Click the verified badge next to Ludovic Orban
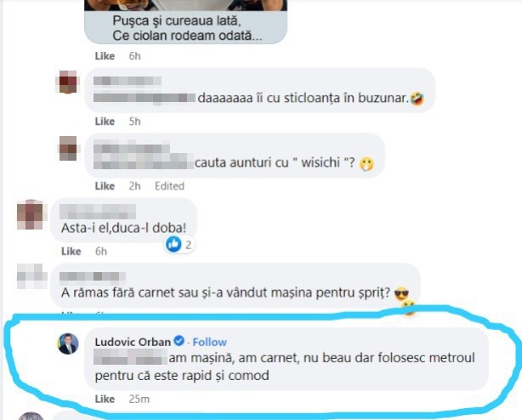Screen dimensions: 522x420 click(x=179, y=341)
